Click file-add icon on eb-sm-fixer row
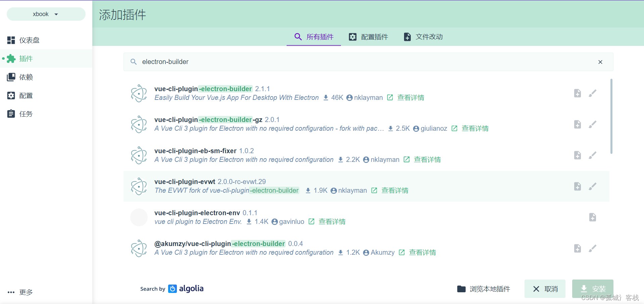The width and height of the screenshot is (644, 304). click(x=577, y=155)
